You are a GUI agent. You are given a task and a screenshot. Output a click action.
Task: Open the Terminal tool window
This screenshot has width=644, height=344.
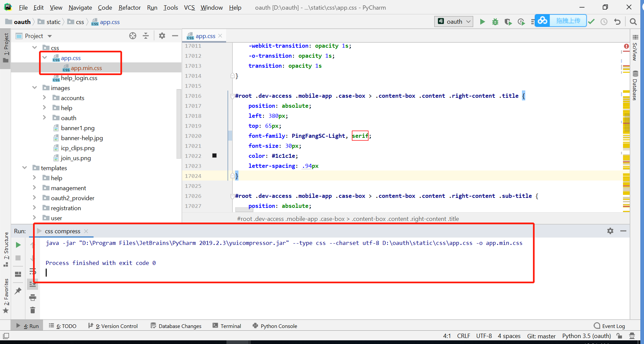[x=227, y=326]
